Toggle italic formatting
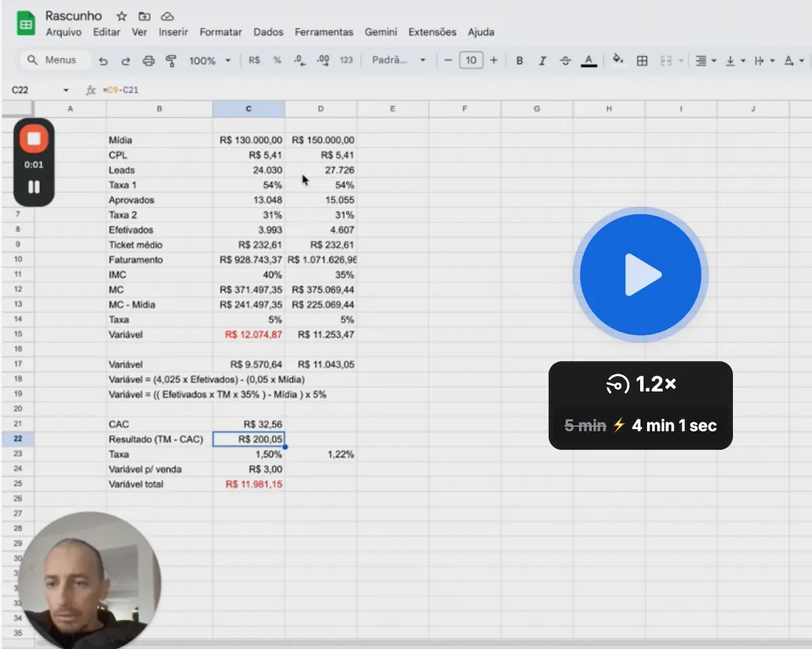This screenshot has width=812, height=649. pyautogui.click(x=542, y=60)
